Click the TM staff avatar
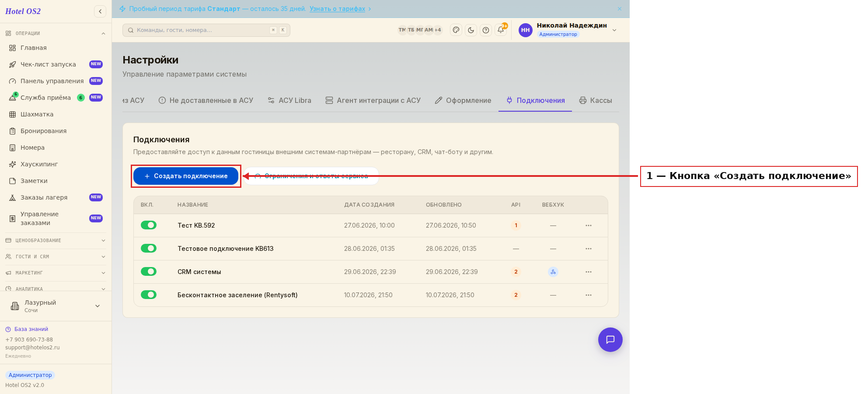Screen dimensions: 868x394 coord(402,30)
